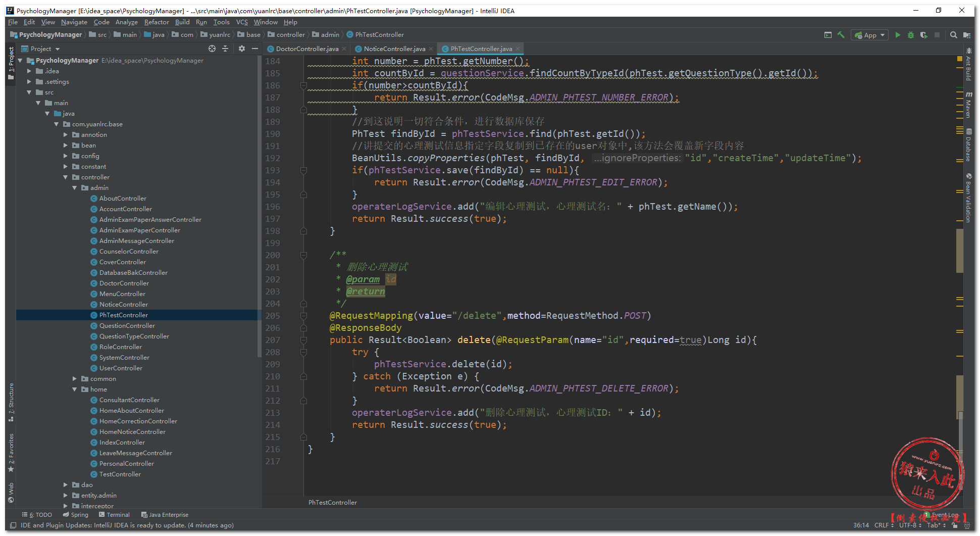Open Project panel settings gear
This screenshot has width=980, height=536.
pos(242,48)
